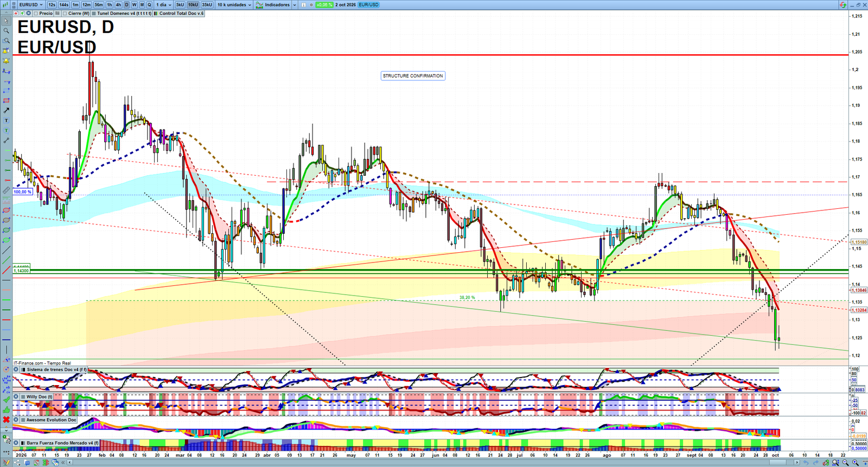Image resolution: width=868 pixels, height=467 pixels.
Task: Open the EURUSD instrument selector dropdown
Action: click(x=31, y=5)
